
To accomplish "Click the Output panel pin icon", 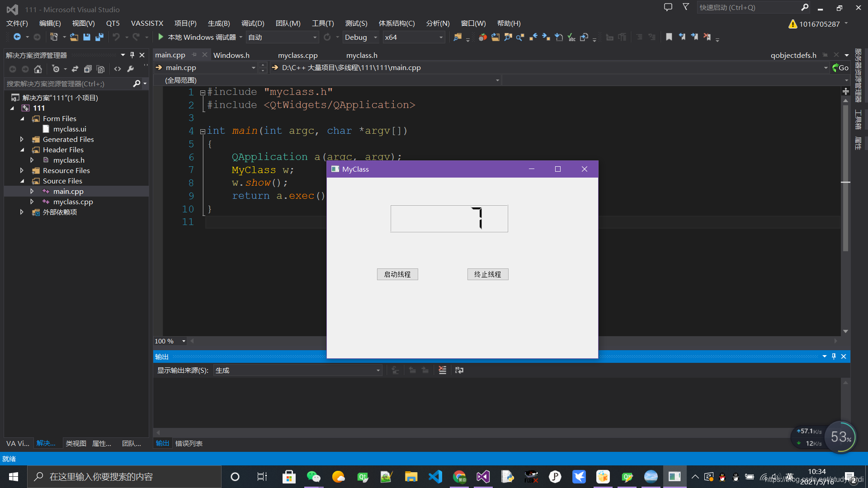I will 834,357.
